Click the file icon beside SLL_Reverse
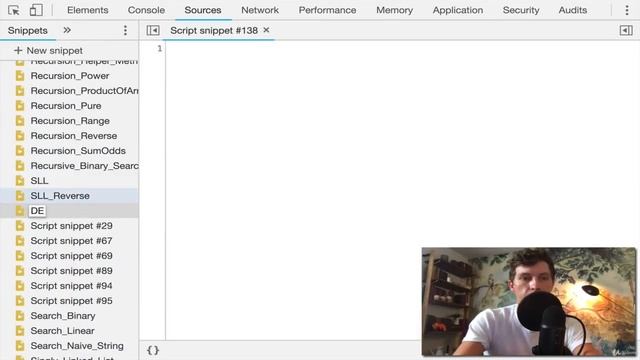The width and height of the screenshot is (640, 360). [20, 196]
